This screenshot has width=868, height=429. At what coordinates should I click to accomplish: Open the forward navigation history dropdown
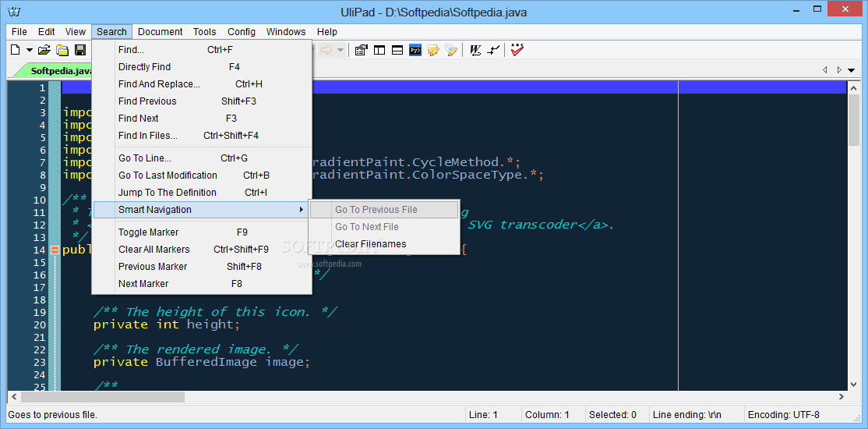pyautogui.click(x=340, y=51)
